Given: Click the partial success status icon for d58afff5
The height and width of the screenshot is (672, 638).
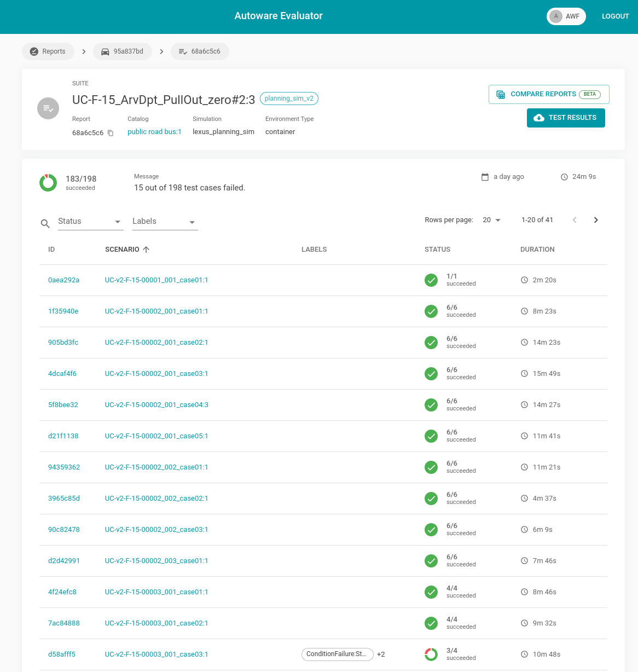Looking at the screenshot, I should (x=431, y=654).
